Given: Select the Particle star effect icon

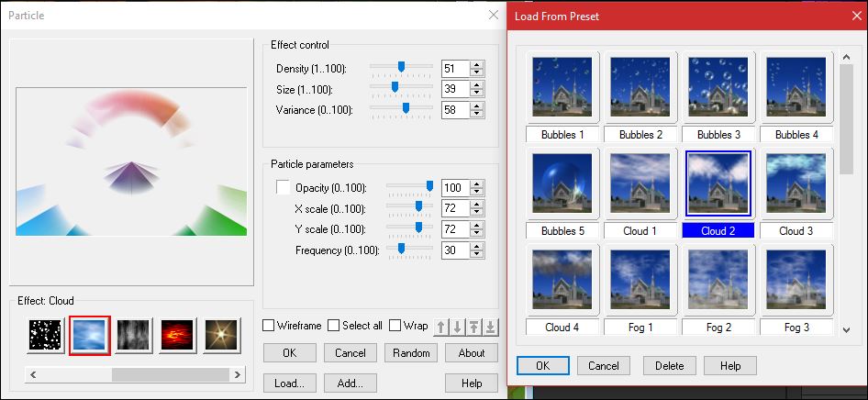Looking at the screenshot, I should [x=45, y=335].
